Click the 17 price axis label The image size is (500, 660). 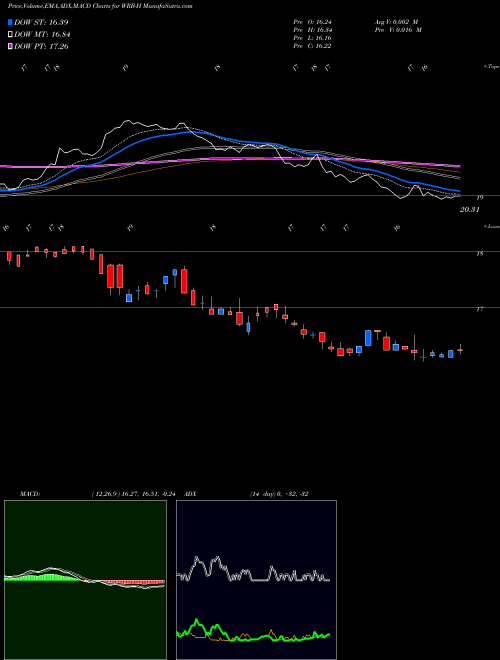point(479,309)
